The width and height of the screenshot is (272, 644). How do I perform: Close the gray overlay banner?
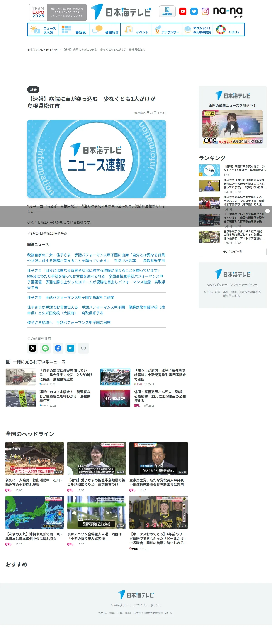pyautogui.click(x=267, y=211)
